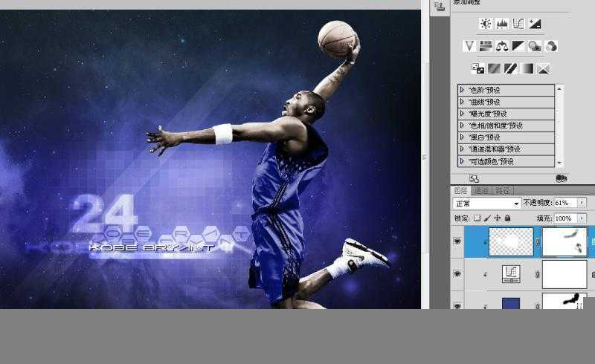
Task: Expand the "黑白"预设 presets
Action: pos(462,137)
